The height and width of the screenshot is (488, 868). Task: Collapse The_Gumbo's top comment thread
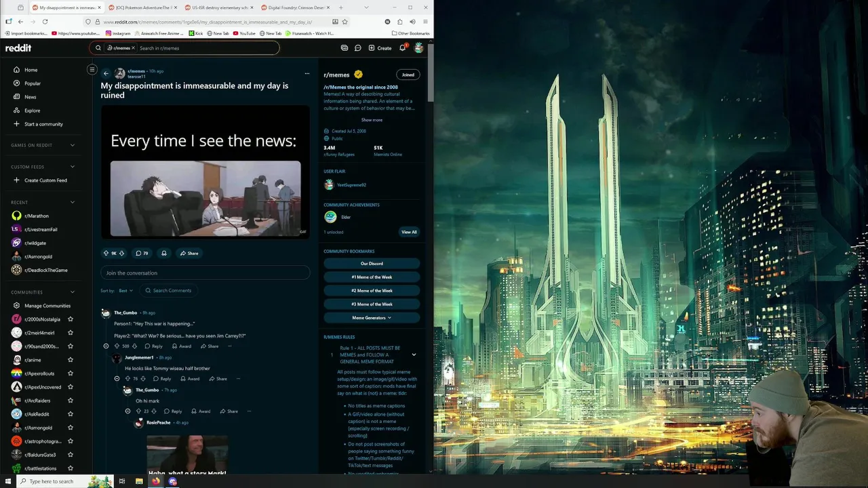point(106,346)
